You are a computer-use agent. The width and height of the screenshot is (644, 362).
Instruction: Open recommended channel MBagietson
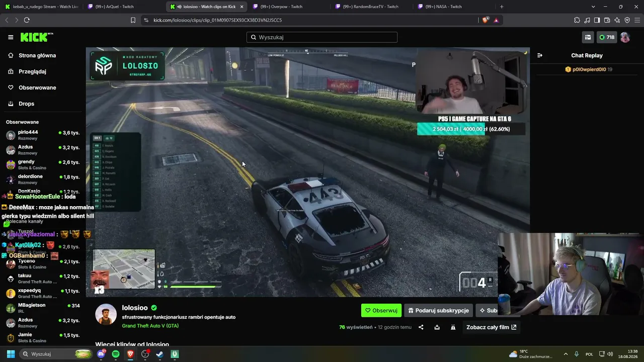pos(43,308)
